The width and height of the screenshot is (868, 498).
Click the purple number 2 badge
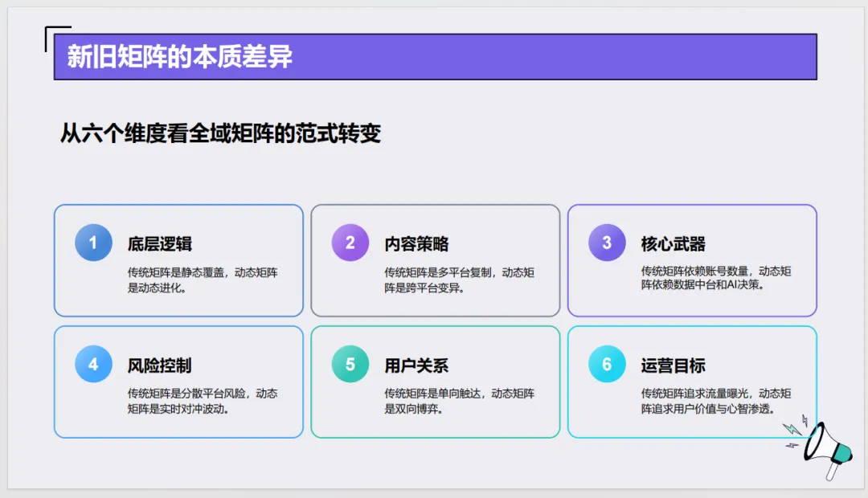(x=350, y=243)
